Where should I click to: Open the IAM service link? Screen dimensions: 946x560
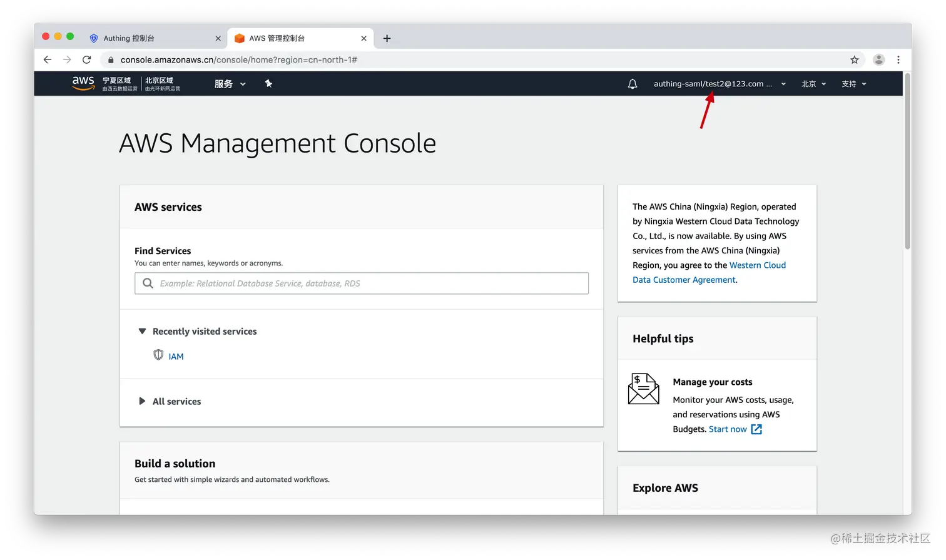coord(176,357)
